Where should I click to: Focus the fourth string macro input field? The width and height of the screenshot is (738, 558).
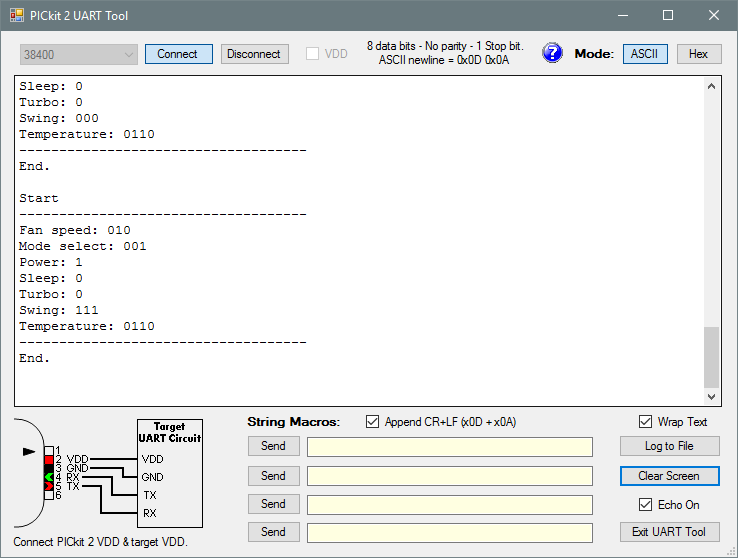pos(450,533)
